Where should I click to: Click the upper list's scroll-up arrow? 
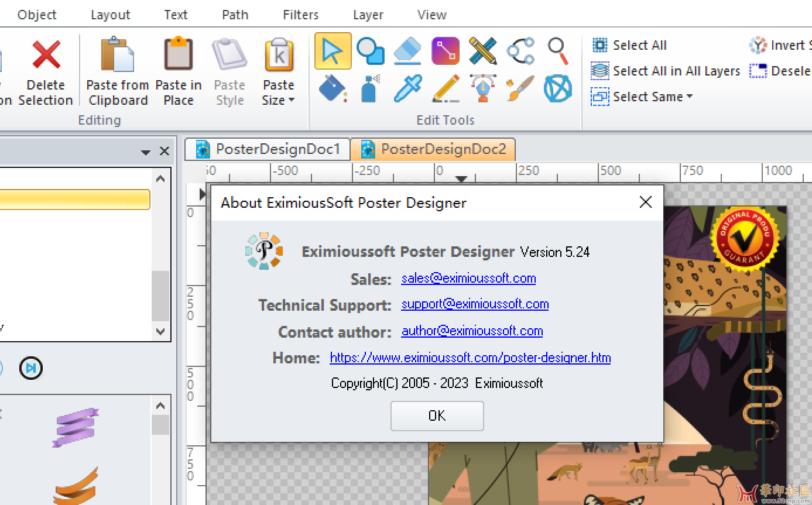click(161, 178)
